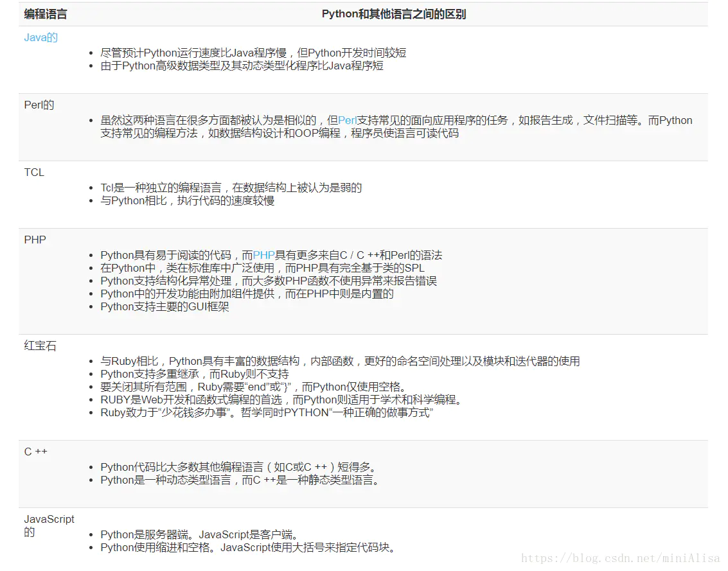Click bullet 与Ruby相比 about 丰富的数据结构
728x571 pixels.
(x=340, y=361)
